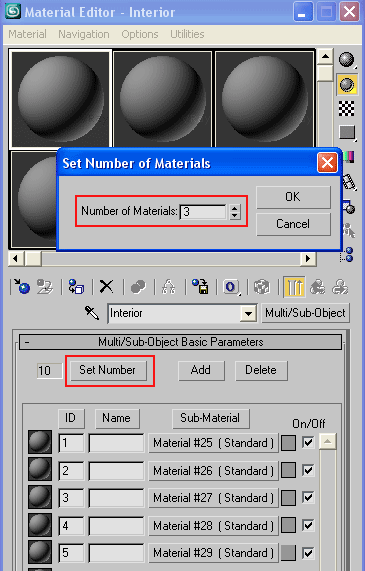Toggle On/Off checkbox for Material #27
Viewport: 365px width, 571px height.
point(308,497)
